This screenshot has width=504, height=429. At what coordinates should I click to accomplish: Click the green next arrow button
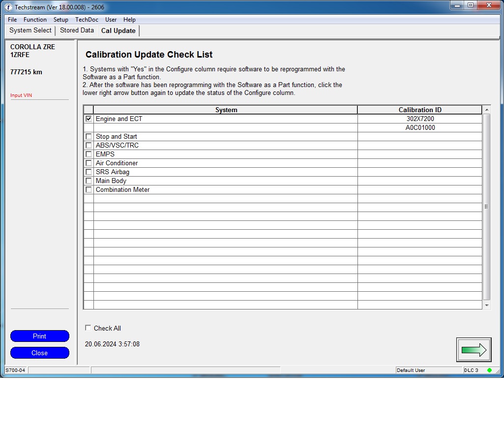[474, 350]
